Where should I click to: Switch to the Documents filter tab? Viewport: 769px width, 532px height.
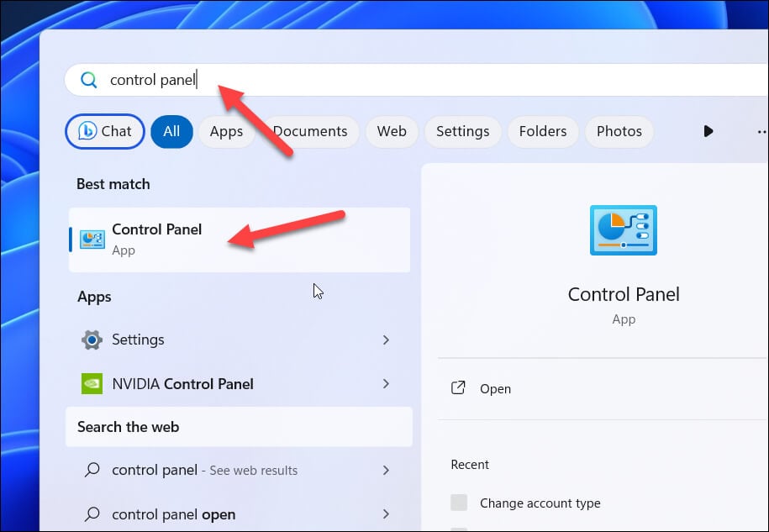(x=310, y=131)
